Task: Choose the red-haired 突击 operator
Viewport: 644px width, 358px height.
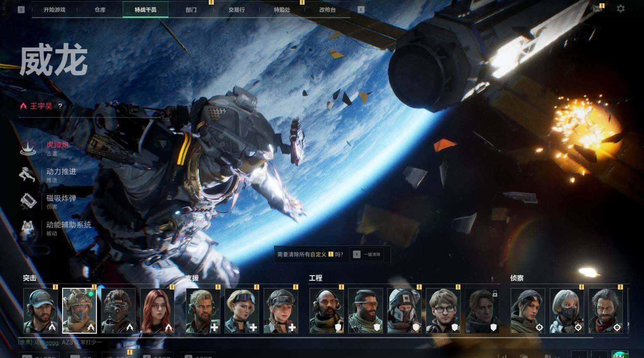Action: pos(157,311)
